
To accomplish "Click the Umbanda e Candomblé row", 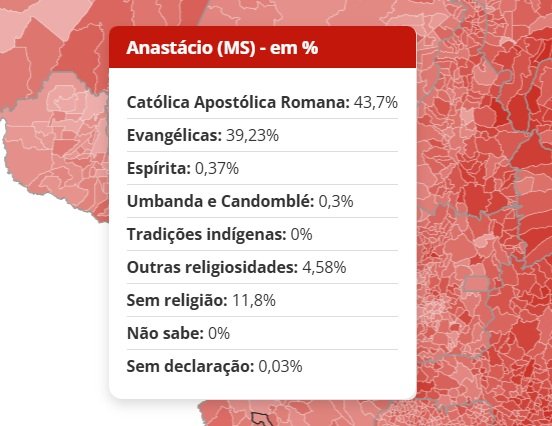I will (262, 201).
